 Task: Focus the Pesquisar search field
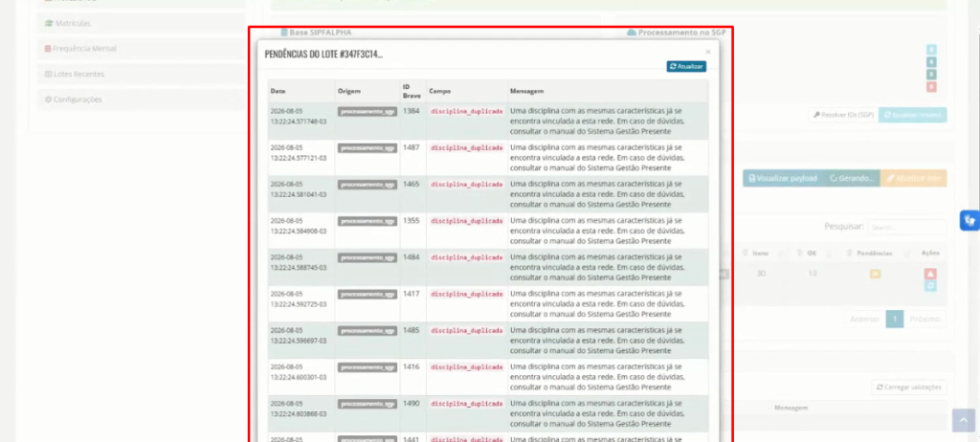pos(907,227)
